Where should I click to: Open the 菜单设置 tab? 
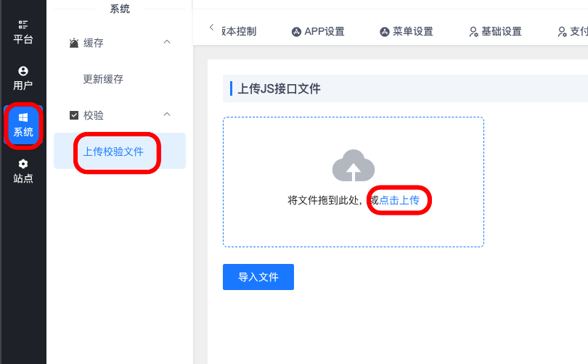coord(407,31)
